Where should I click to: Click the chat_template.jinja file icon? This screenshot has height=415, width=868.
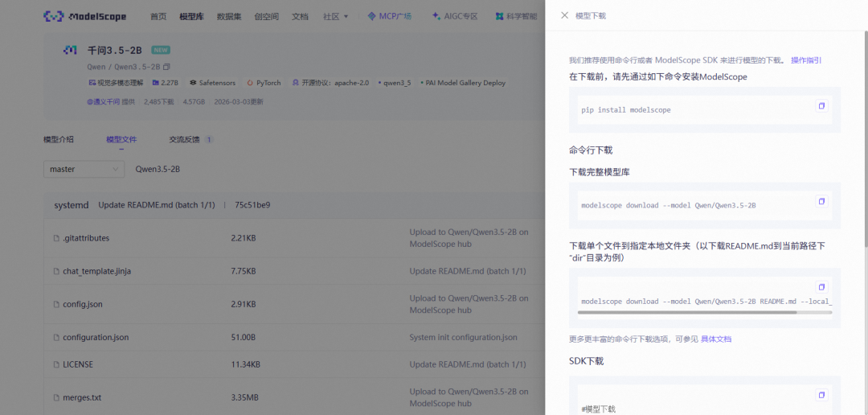click(56, 272)
